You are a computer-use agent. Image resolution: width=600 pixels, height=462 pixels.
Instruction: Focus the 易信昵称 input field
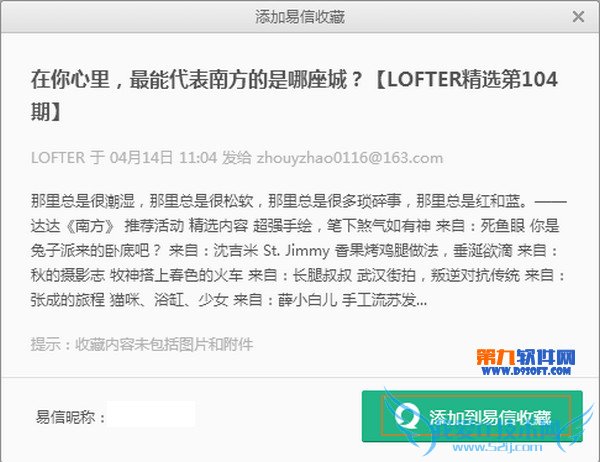[x=151, y=415]
